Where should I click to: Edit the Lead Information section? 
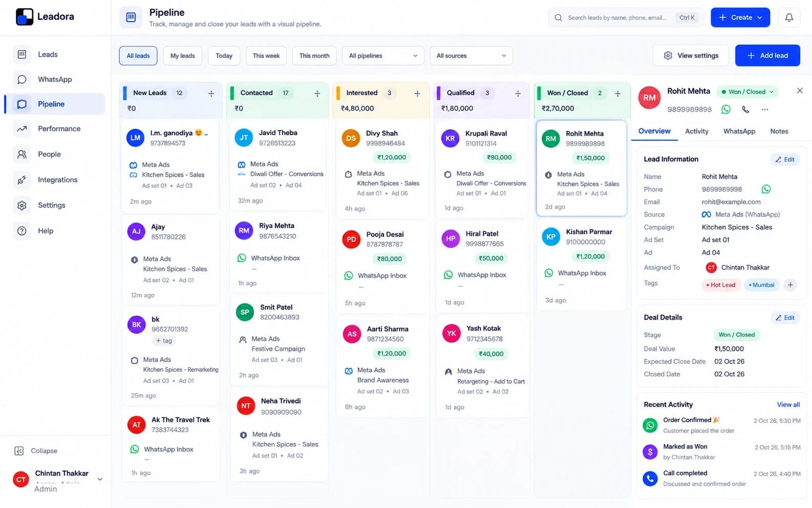[x=785, y=159]
